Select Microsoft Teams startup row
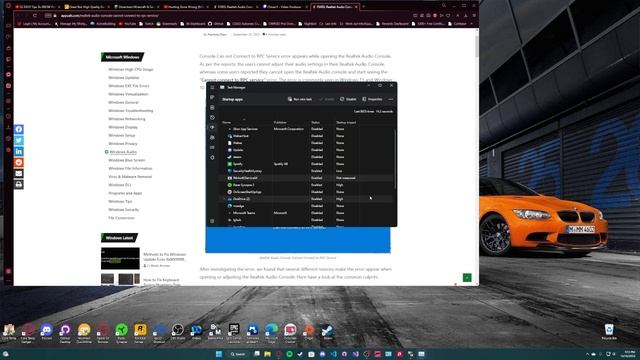The width and height of the screenshot is (640, 360). point(307,213)
